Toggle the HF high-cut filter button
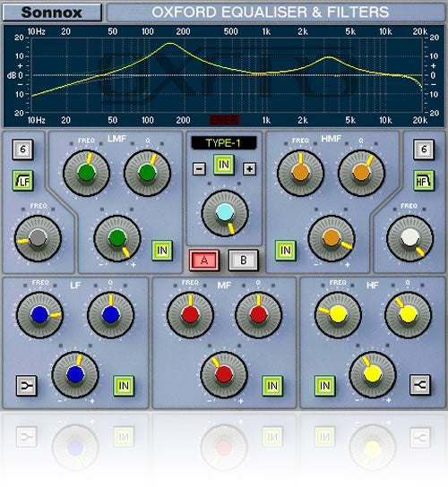 (424, 181)
